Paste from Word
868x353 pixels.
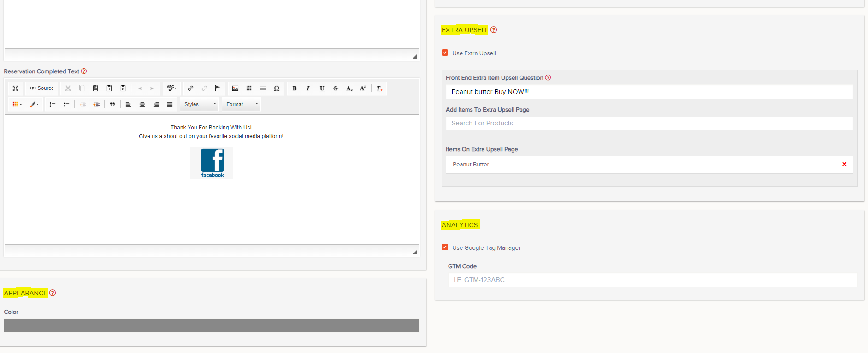(123, 88)
